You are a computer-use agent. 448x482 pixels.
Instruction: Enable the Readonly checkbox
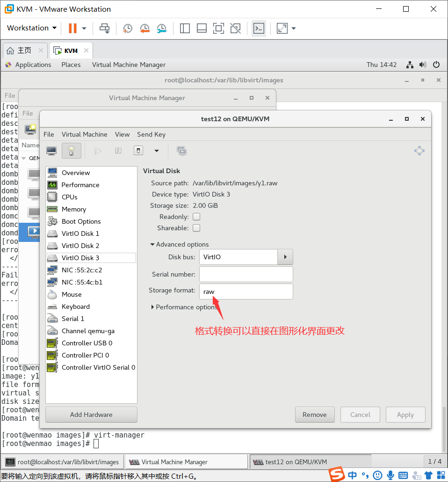point(196,217)
